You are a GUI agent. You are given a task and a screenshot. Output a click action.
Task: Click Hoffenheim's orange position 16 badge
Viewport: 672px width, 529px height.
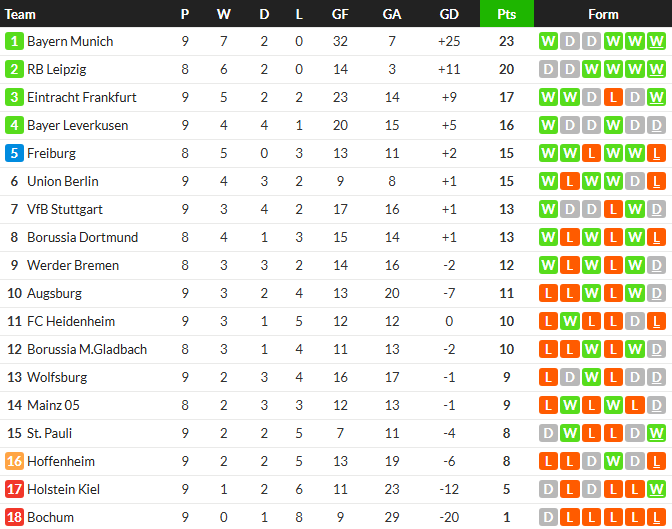point(14,461)
